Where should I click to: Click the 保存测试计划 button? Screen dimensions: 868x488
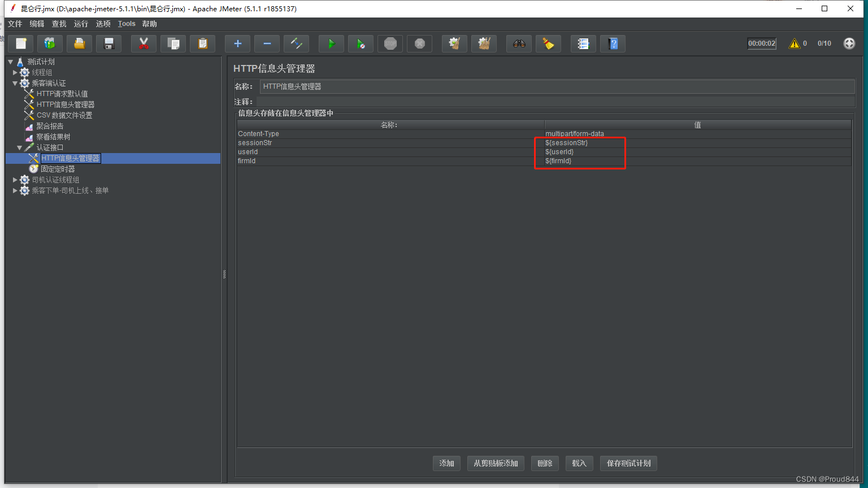(629, 463)
